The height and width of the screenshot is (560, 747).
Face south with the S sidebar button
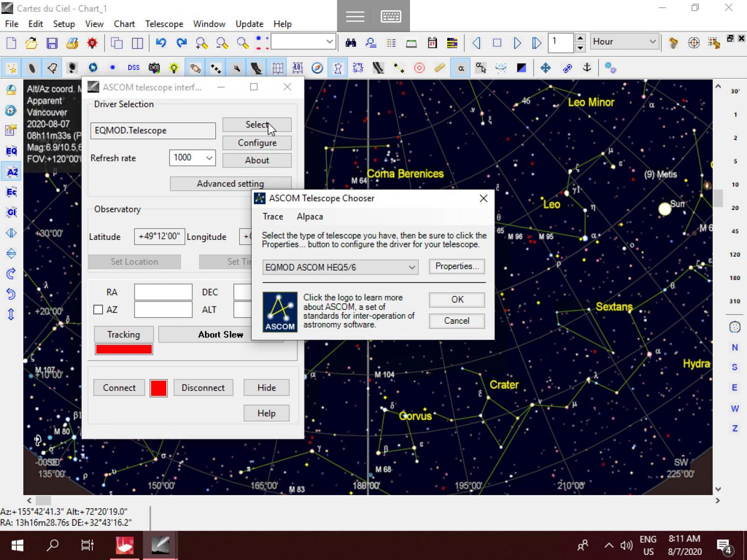click(x=734, y=367)
